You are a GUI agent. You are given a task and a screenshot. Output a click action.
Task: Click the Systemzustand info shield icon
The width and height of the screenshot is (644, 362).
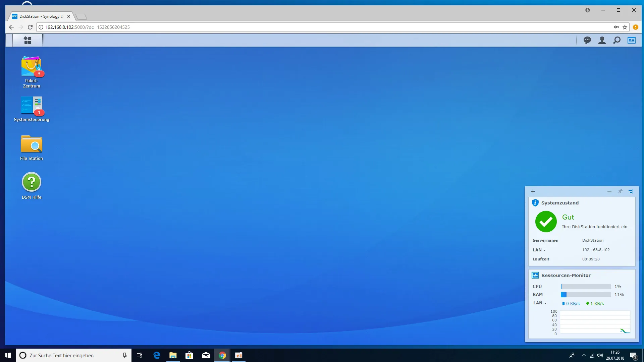(x=535, y=203)
